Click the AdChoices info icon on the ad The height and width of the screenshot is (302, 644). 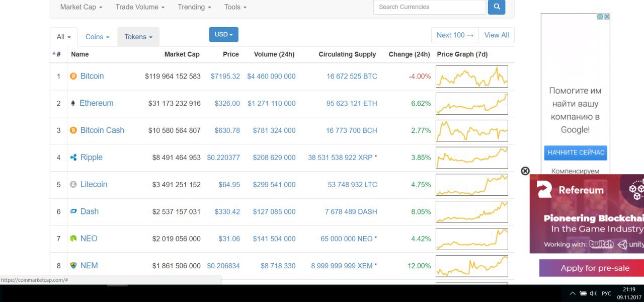(600, 17)
